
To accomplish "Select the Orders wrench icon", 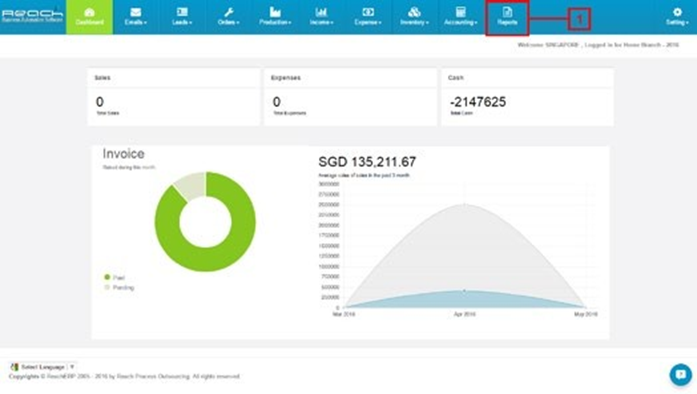I will (229, 12).
